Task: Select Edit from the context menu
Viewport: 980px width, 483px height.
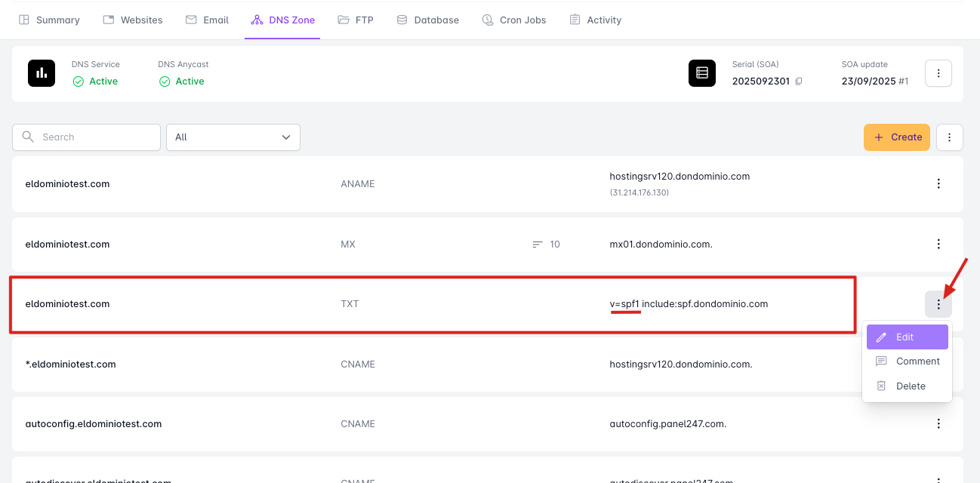Action: coord(907,337)
